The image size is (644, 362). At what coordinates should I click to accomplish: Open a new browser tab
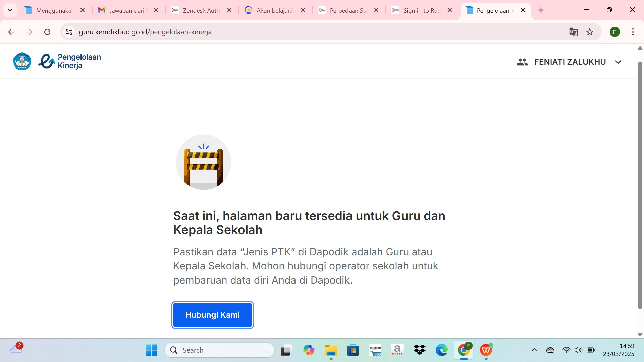tap(541, 10)
